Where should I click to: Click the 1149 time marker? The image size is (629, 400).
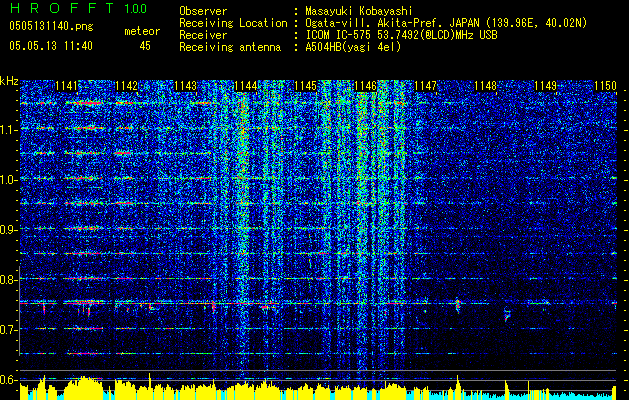(x=545, y=86)
